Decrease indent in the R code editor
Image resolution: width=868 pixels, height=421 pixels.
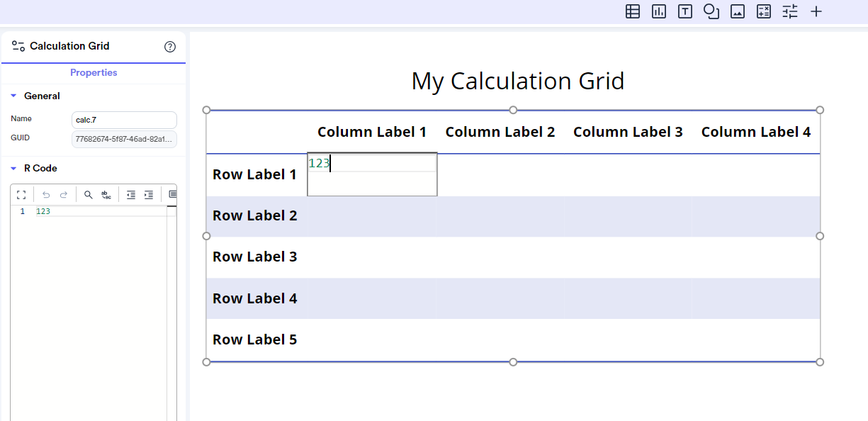point(131,194)
